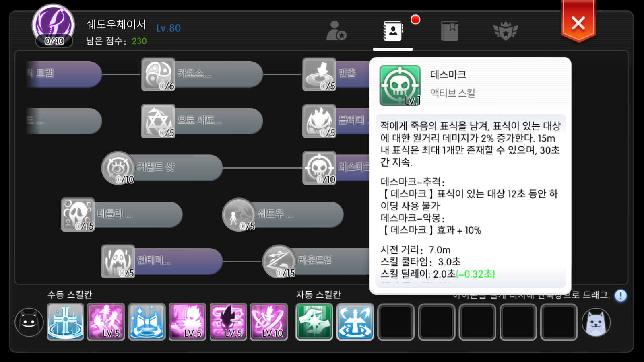Select the 데들리 skull skill icon
Viewport: 644px width, 362px height.
click(x=78, y=214)
